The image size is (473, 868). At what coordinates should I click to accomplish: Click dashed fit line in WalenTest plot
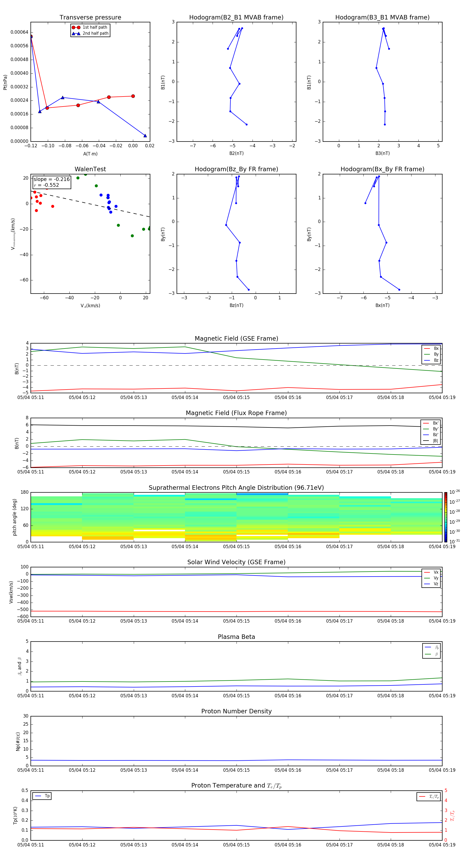tap(90, 204)
